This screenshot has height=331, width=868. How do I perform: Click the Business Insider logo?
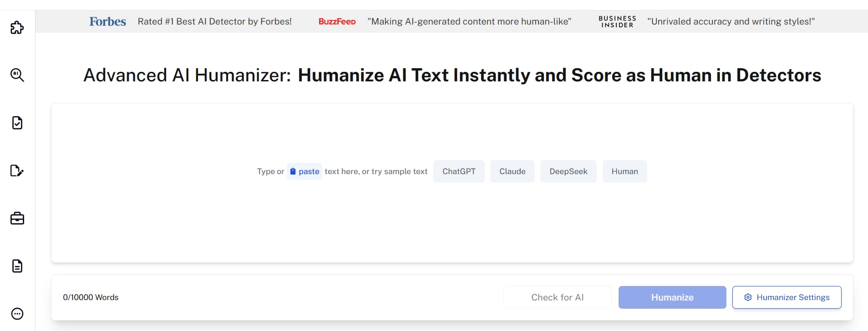[617, 21]
